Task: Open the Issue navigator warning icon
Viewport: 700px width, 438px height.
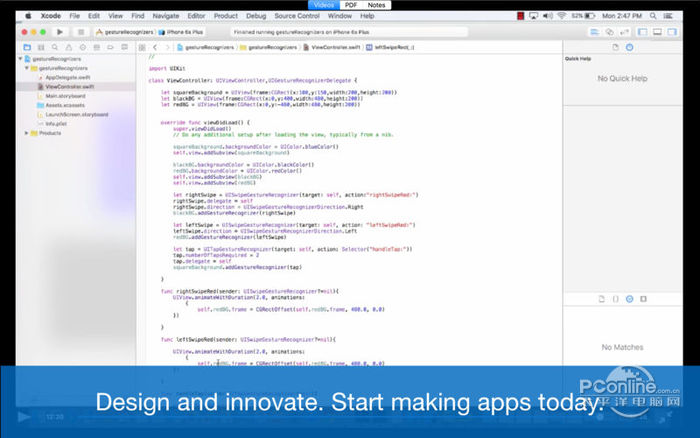Action: point(69,47)
